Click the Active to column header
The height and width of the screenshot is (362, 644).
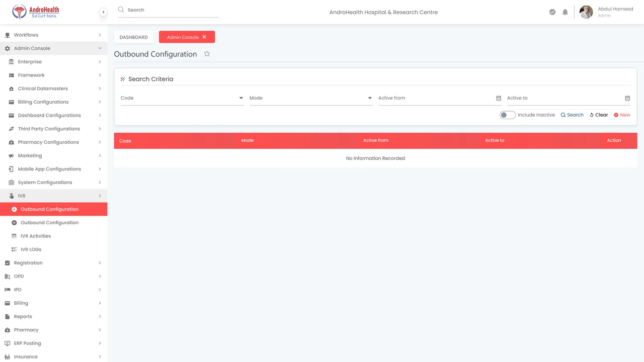coord(495,140)
